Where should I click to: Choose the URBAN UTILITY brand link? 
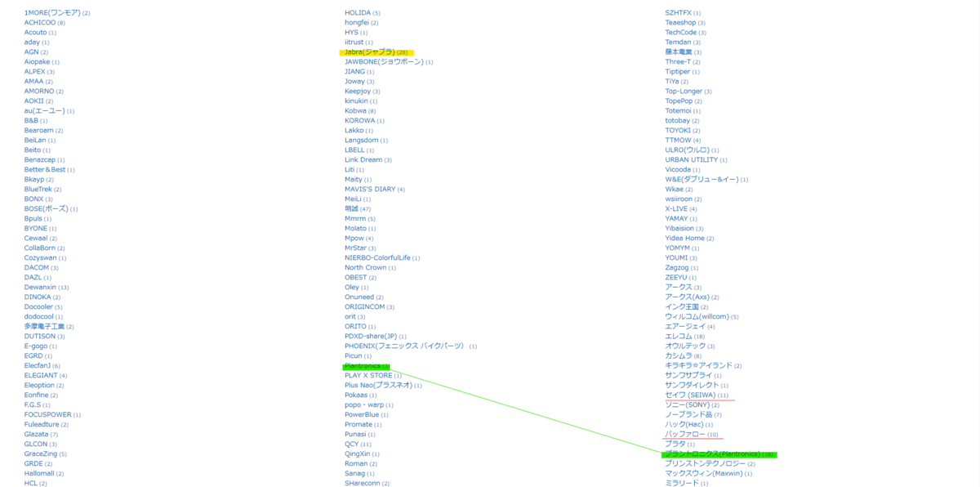pyautogui.click(x=692, y=160)
